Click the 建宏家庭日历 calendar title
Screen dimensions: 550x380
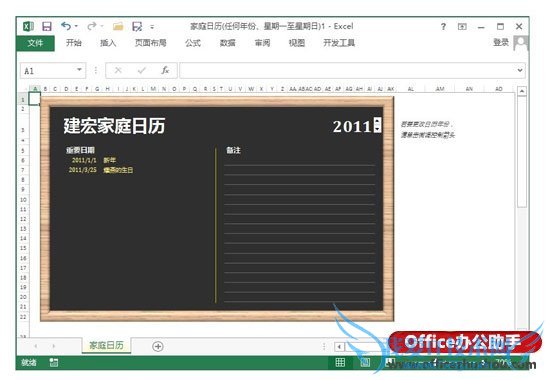point(114,126)
